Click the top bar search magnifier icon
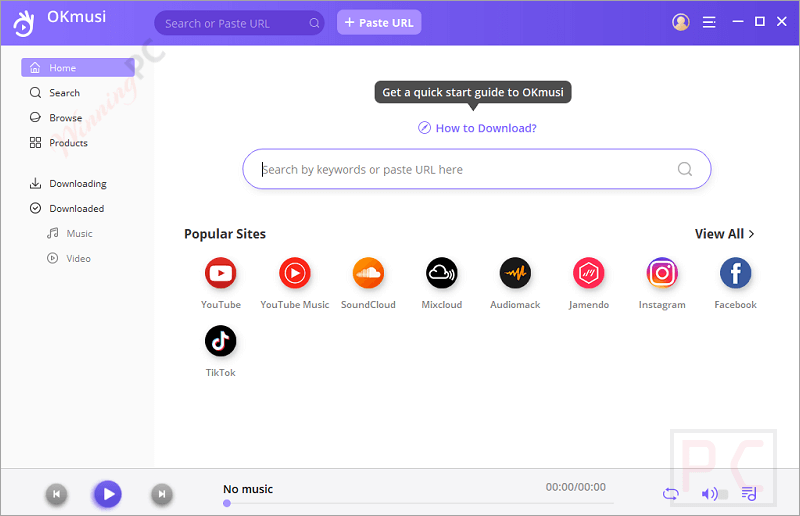The height and width of the screenshot is (516, 800). [x=314, y=23]
